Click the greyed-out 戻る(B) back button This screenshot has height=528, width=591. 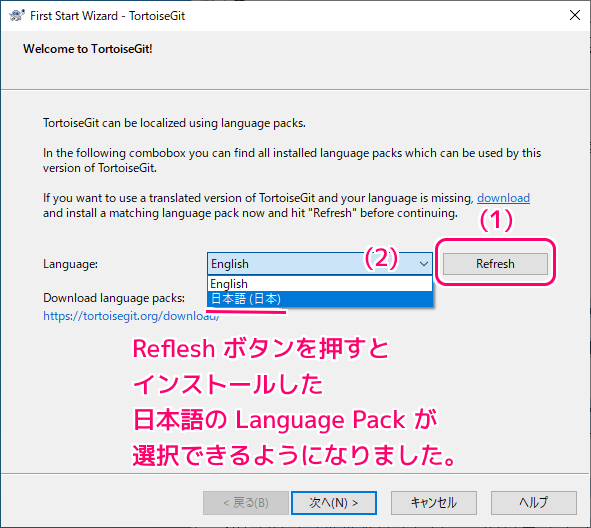pyautogui.click(x=246, y=503)
